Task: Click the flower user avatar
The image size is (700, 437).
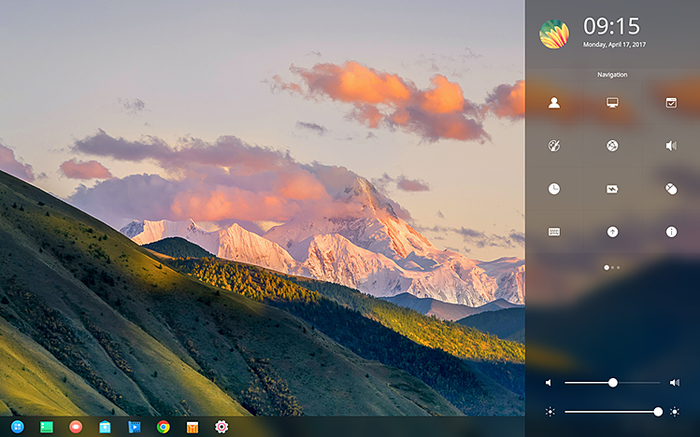Action: 554,34
